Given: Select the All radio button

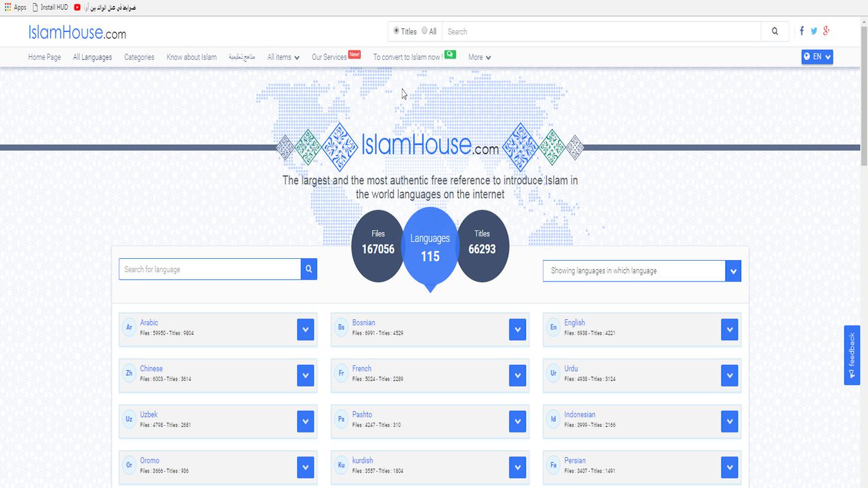Looking at the screenshot, I should pos(424,31).
